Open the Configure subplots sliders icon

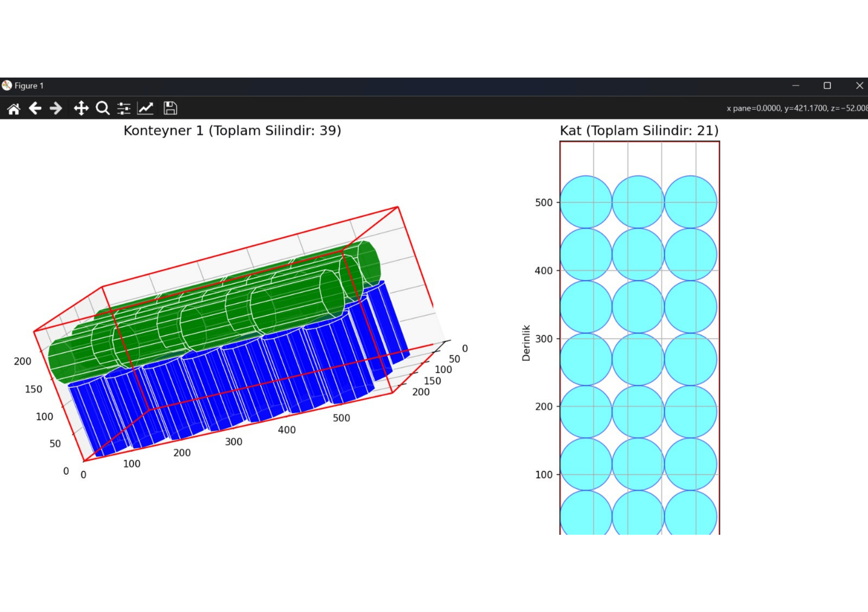click(x=124, y=108)
